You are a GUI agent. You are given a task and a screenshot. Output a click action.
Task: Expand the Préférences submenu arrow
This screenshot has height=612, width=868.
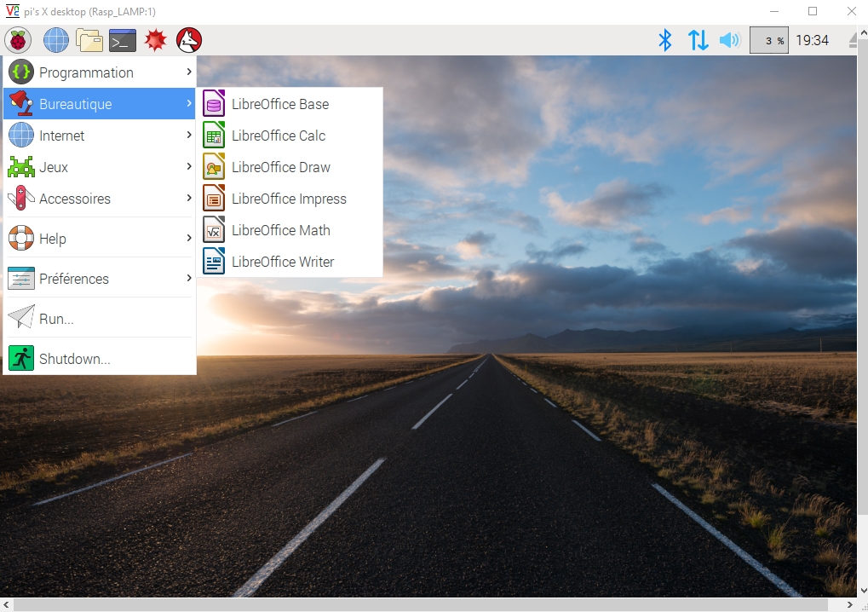pos(189,278)
